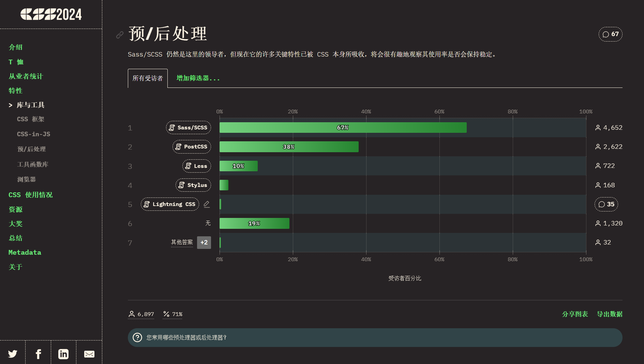Open CSS 框架 subsection
644x364 pixels.
point(31,119)
